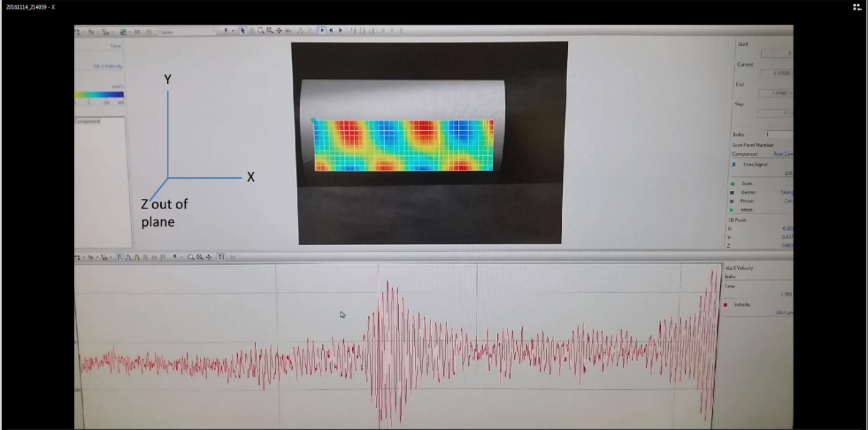The width and height of the screenshot is (868, 430).
Task: Select the arrow pointer tool in top toolbar
Action: [242, 31]
